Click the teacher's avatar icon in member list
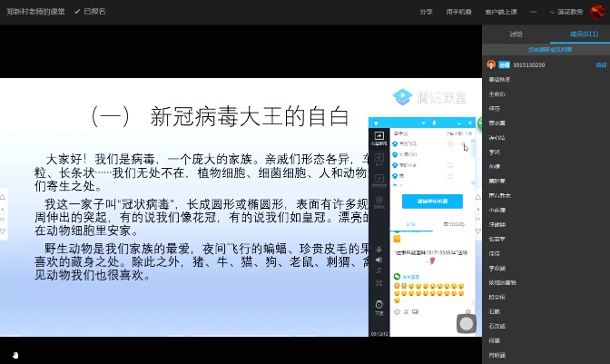Viewport: 610px width, 364px height. click(491, 65)
